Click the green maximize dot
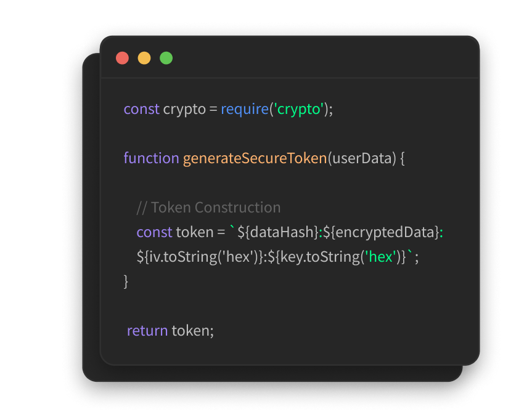Viewport: 532px width, 412px height. 166,58
